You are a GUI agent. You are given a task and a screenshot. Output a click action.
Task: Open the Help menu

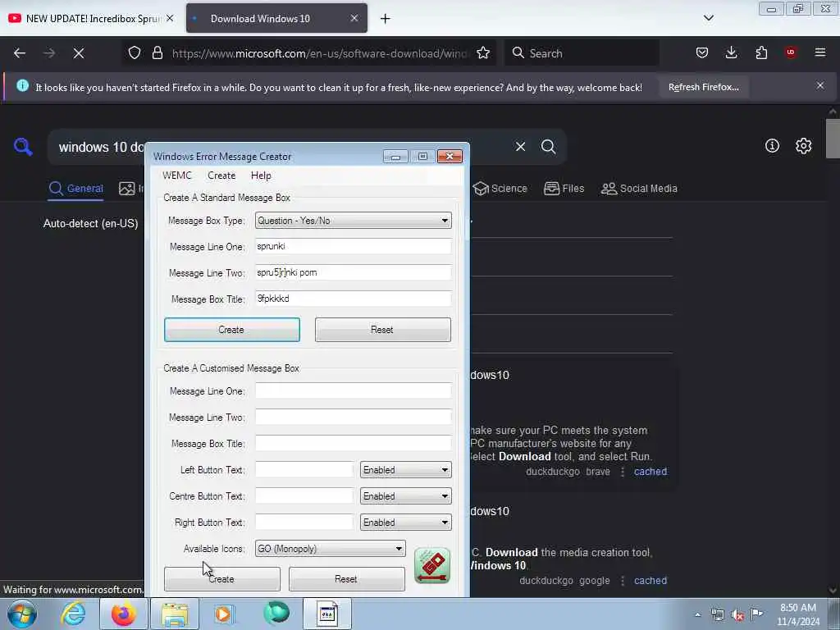coord(261,176)
